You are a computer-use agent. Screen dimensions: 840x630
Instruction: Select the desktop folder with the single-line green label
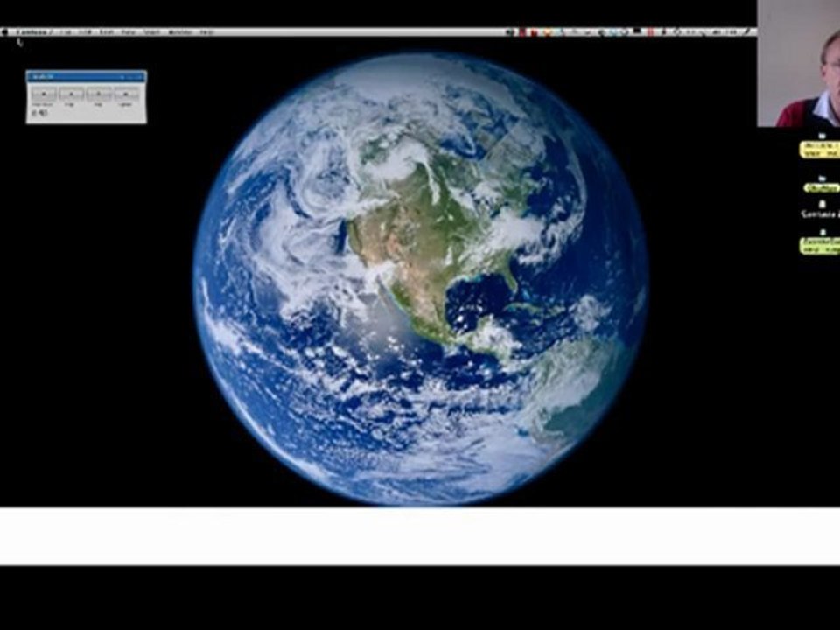point(822,185)
